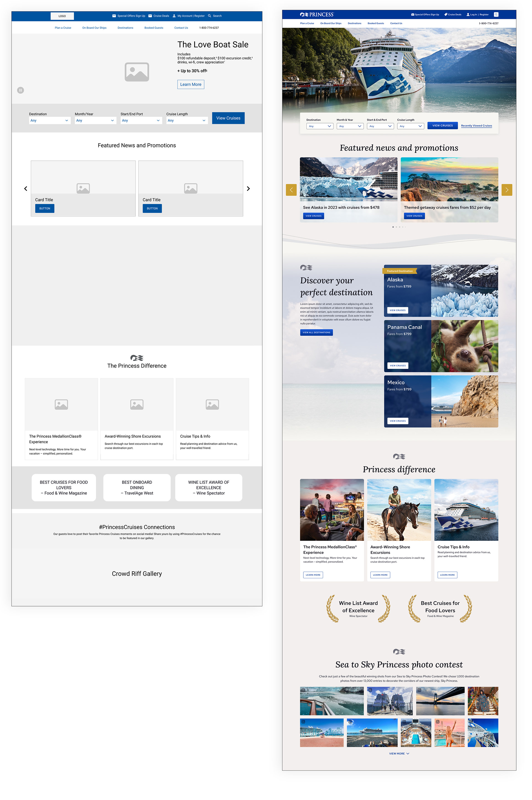The image size is (532, 800).
Task: Select Destinations in Princess navigation bar
Action: 354,23
